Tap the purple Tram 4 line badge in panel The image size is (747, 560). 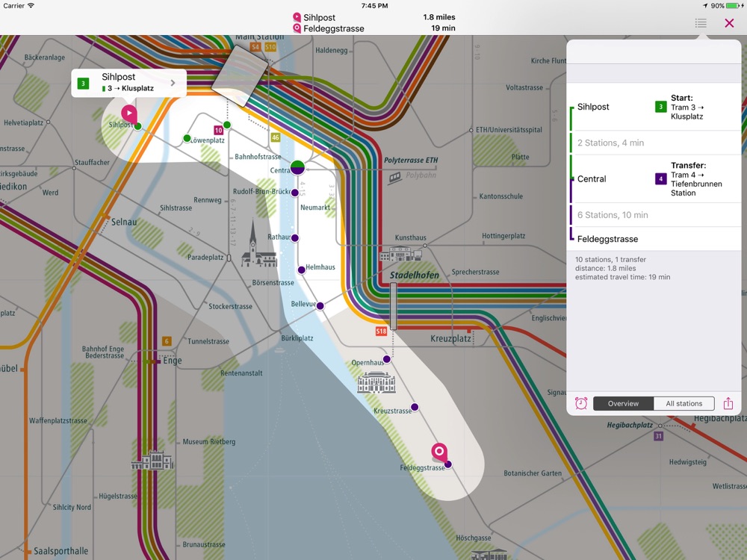click(x=661, y=179)
